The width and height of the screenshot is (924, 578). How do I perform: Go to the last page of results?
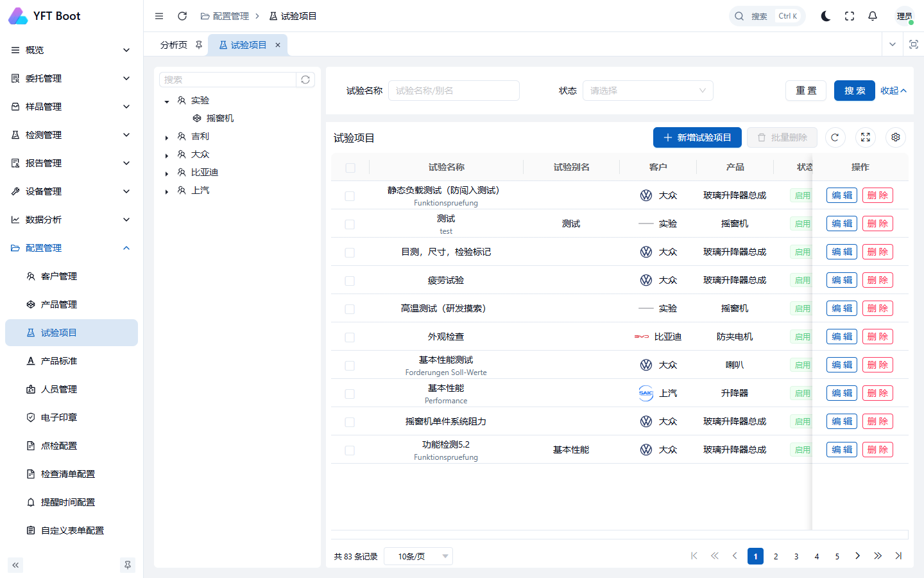[898, 556]
